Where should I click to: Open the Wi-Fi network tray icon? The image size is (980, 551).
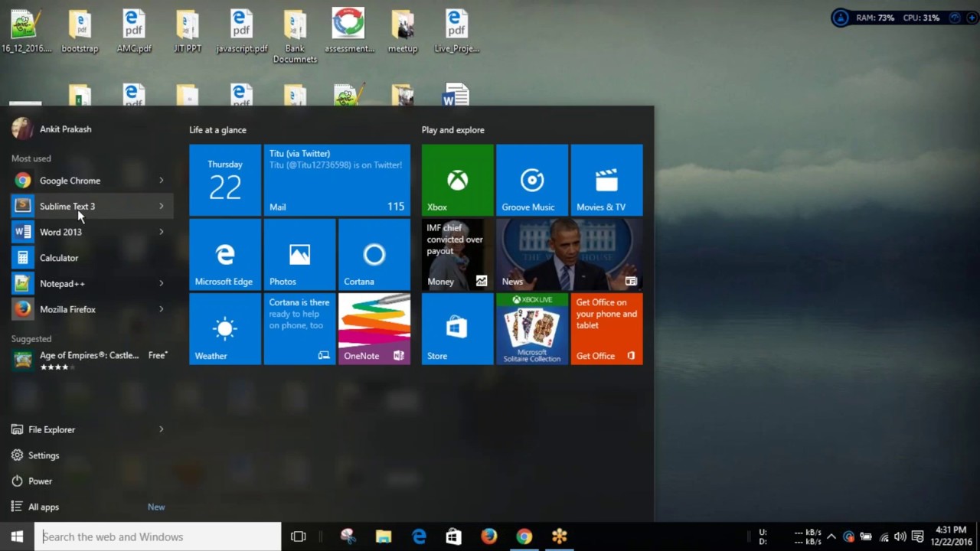884,537
